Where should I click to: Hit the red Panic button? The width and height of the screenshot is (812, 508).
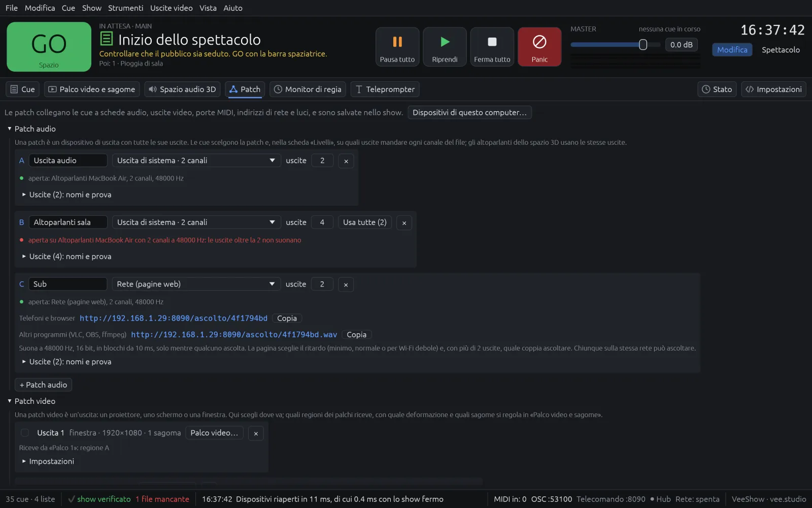point(539,47)
